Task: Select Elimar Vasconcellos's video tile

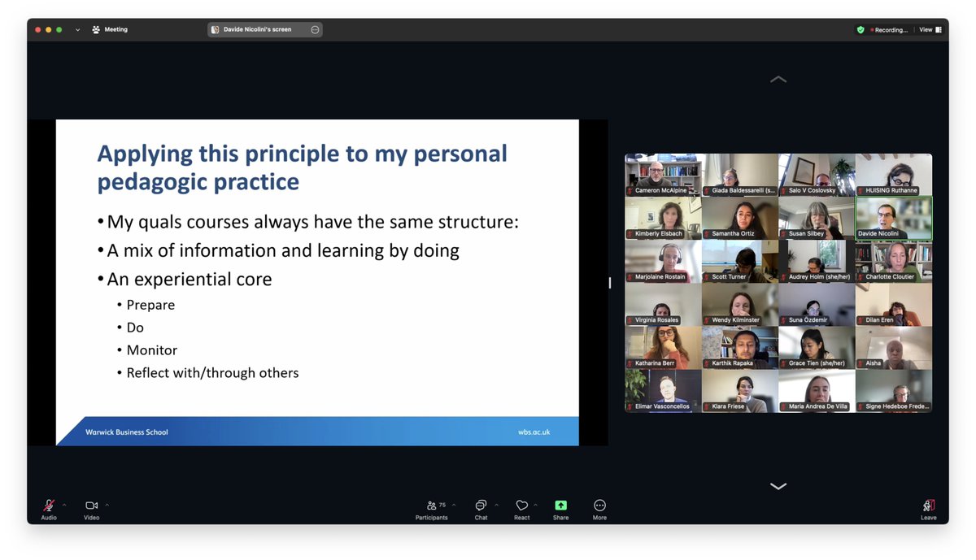Action: point(663,390)
